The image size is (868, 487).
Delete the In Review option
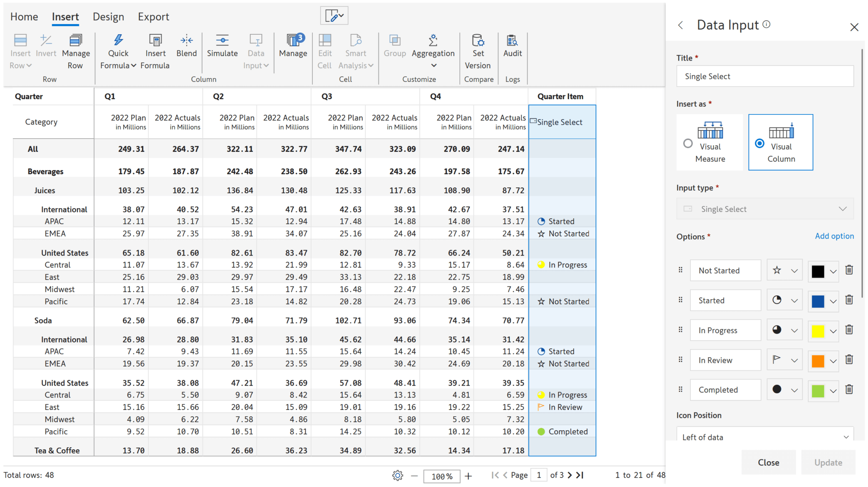(x=849, y=360)
